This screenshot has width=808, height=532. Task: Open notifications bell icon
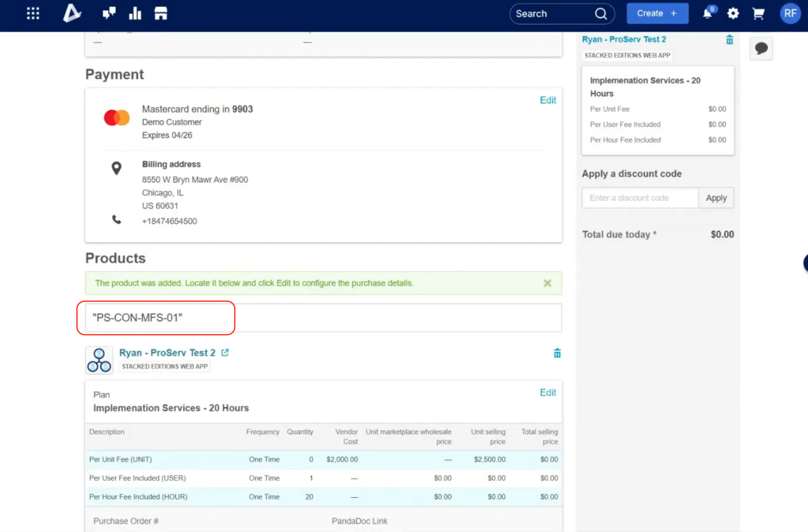[708, 13]
